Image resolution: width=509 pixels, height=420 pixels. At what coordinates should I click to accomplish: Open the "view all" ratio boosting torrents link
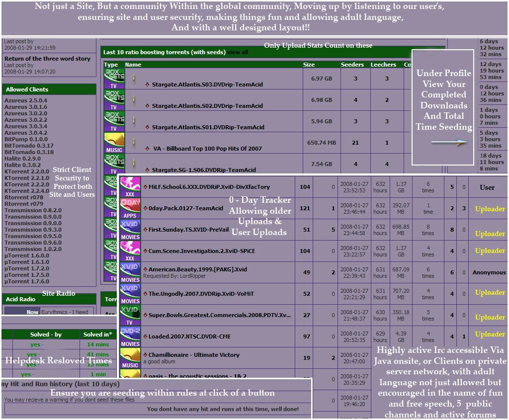tap(238, 52)
